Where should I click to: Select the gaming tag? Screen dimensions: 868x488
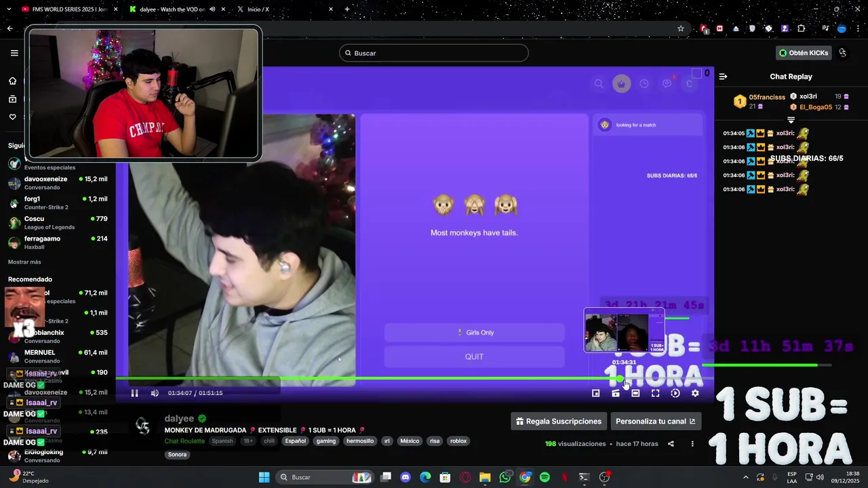(326, 441)
